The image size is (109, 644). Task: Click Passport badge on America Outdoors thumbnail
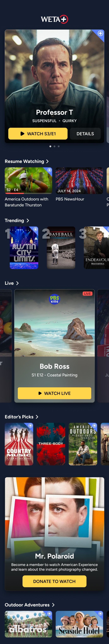49,170
